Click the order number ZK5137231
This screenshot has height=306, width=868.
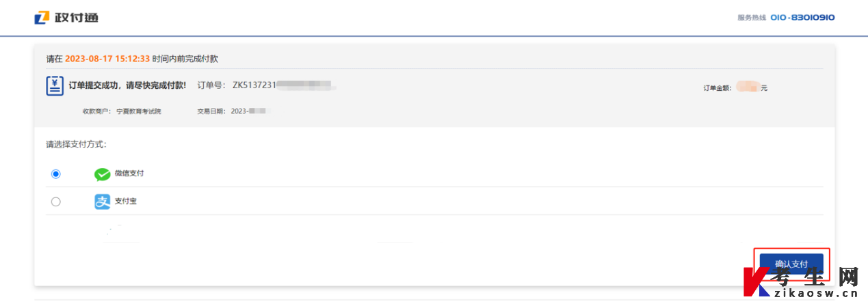point(254,85)
